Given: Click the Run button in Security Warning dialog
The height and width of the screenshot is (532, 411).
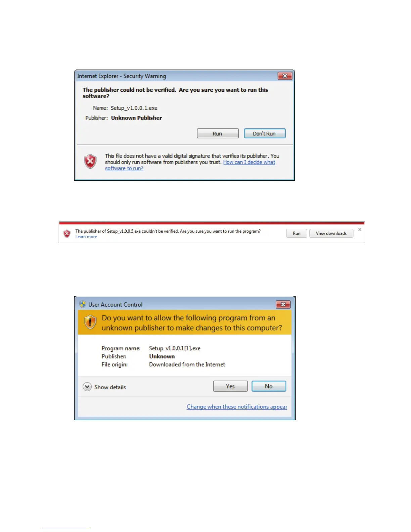Looking at the screenshot, I should point(218,133).
